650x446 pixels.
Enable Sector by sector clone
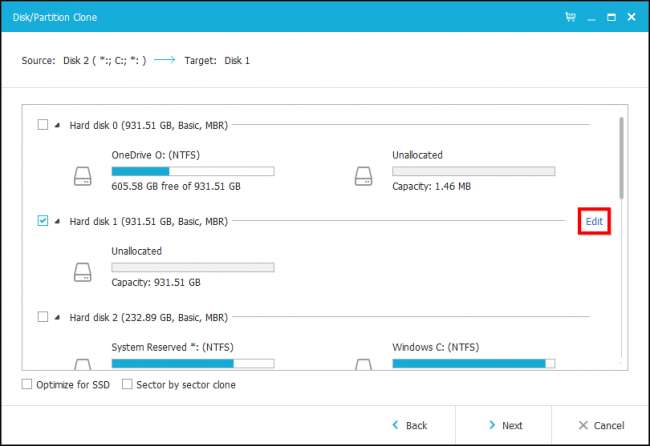[127, 384]
